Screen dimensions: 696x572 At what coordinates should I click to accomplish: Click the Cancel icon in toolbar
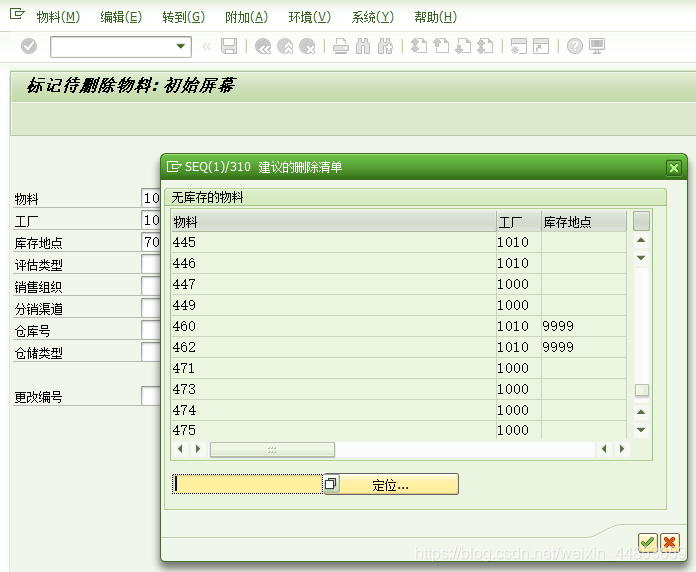point(307,46)
